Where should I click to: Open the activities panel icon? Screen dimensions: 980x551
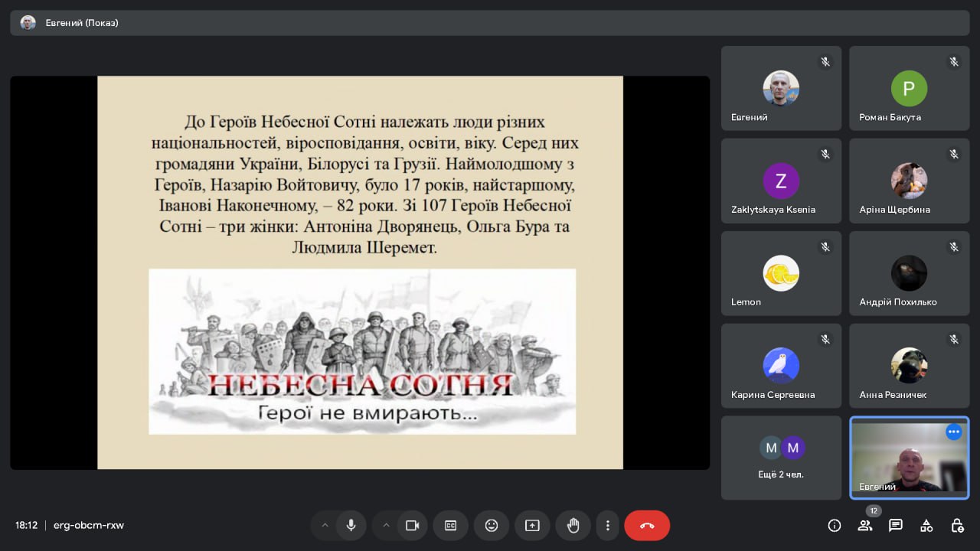pos(926,526)
